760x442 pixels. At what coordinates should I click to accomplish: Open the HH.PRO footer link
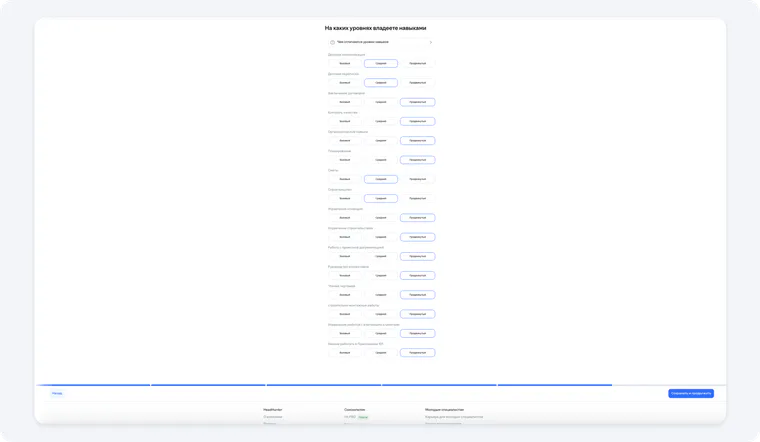pos(350,417)
